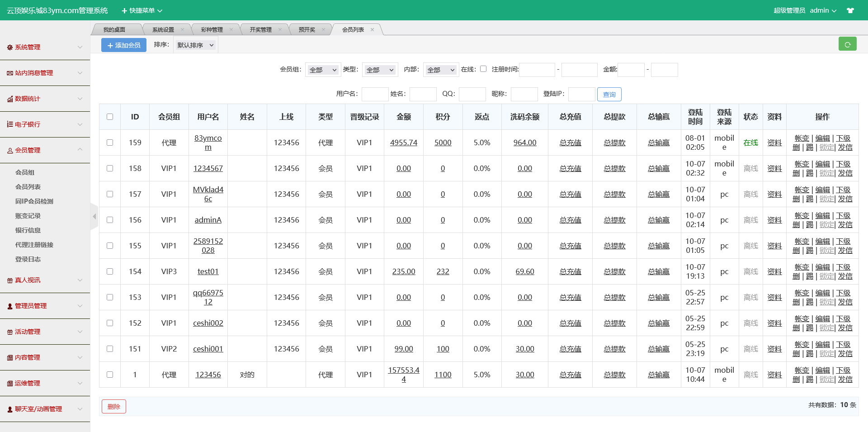The image size is (868, 432).
Task: Click the shirt theme icon in header
Action: point(850,10)
